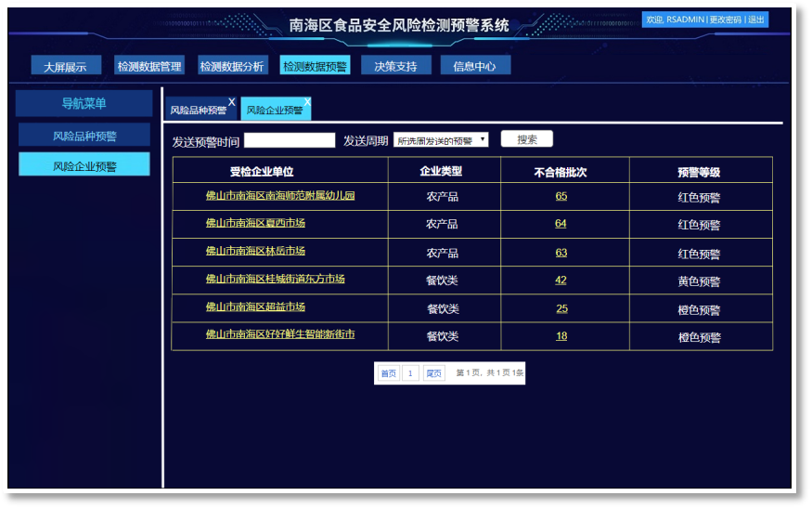The width and height of the screenshot is (812, 509).
Task: Select 风险品种预警 in the left navigation
Action: pyautogui.click(x=84, y=136)
